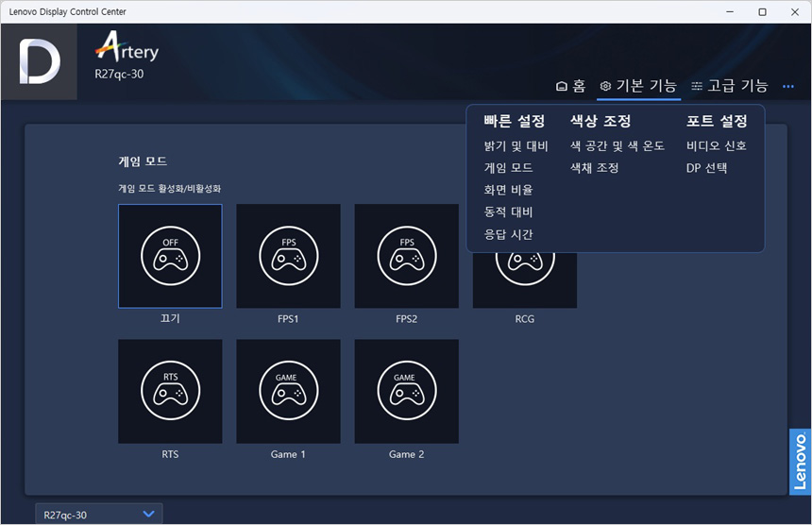Select the FPS1 game mode icon

(288, 256)
